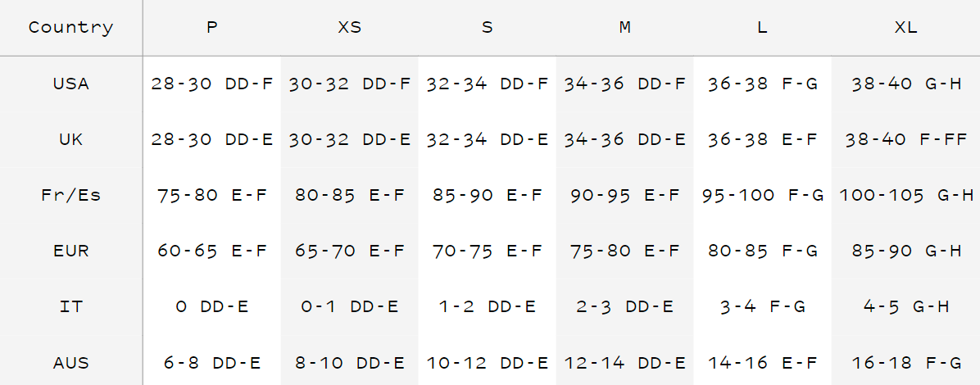Click the Country column header
980x385 pixels.
(70, 27)
